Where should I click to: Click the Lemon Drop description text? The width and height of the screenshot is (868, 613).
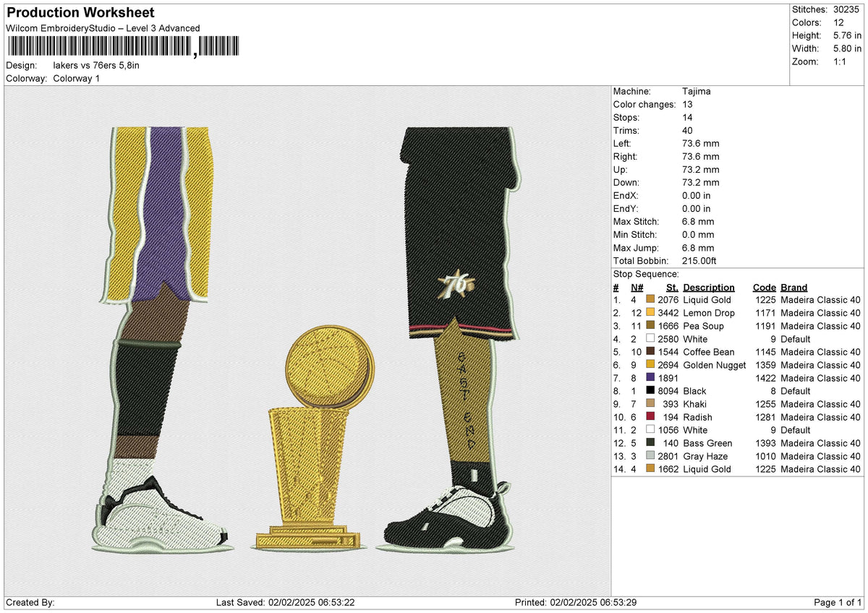[x=709, y=313]
